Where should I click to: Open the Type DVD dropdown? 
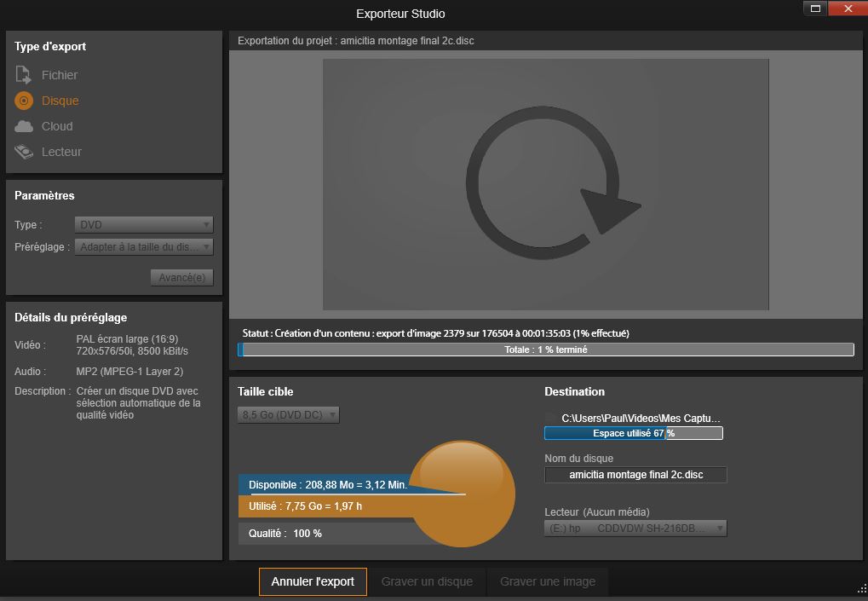click(x=144, y=225)
